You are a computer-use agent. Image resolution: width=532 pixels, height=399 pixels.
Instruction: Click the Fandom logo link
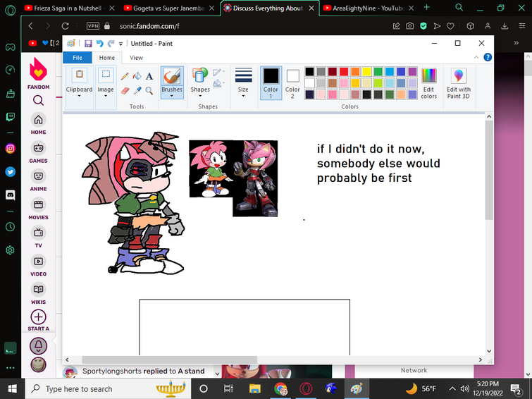pyautogui.click(x=38, y=73)
